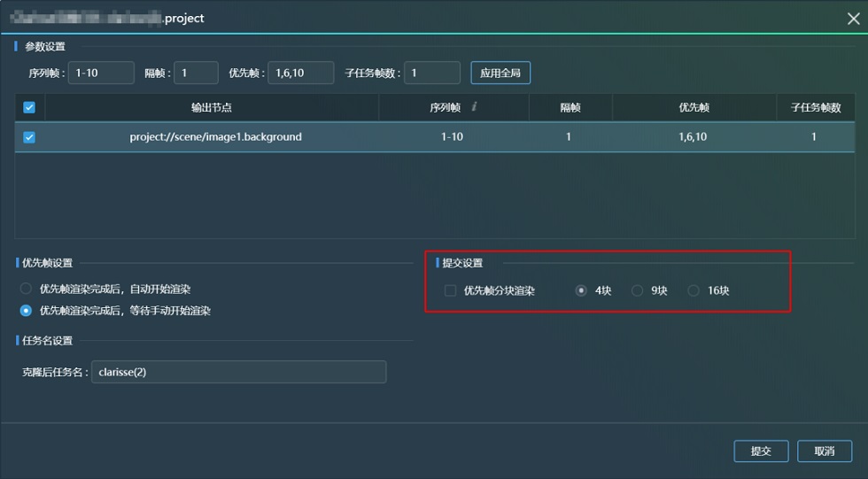
Task: Select the 4块 radio option
Action: point(581,290)
